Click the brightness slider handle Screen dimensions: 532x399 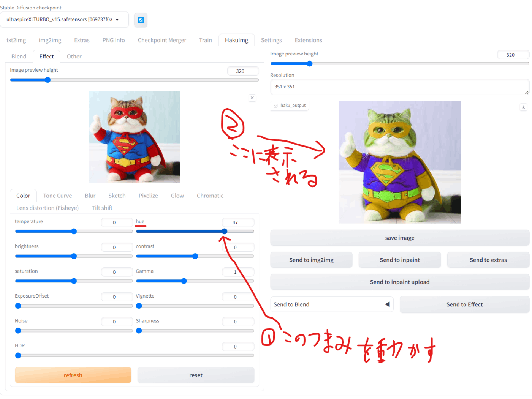[x=74, y=256]
